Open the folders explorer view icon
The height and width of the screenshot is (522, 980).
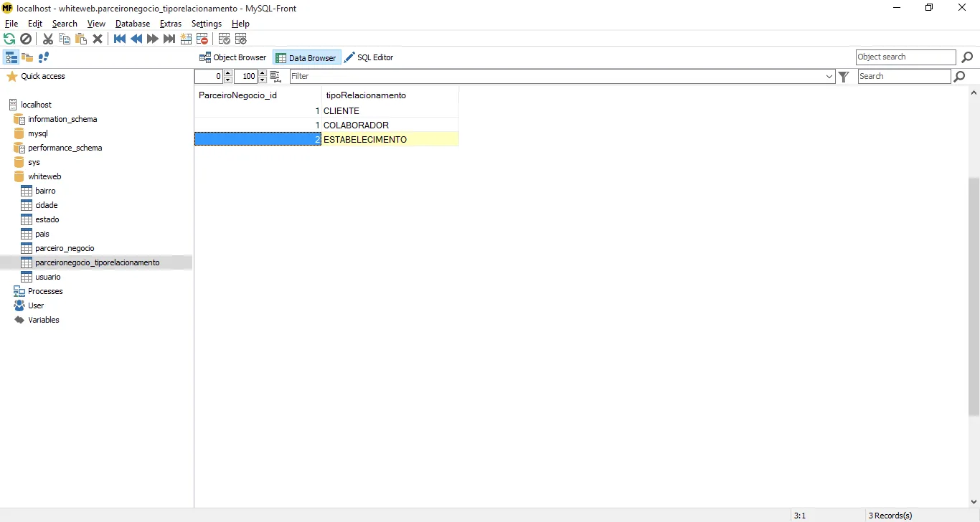click(27, 57)
